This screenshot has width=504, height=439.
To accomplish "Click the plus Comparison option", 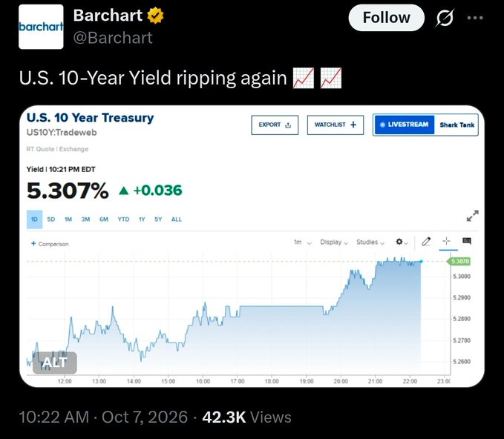I will pyautogui.click(x=50, y=244).
